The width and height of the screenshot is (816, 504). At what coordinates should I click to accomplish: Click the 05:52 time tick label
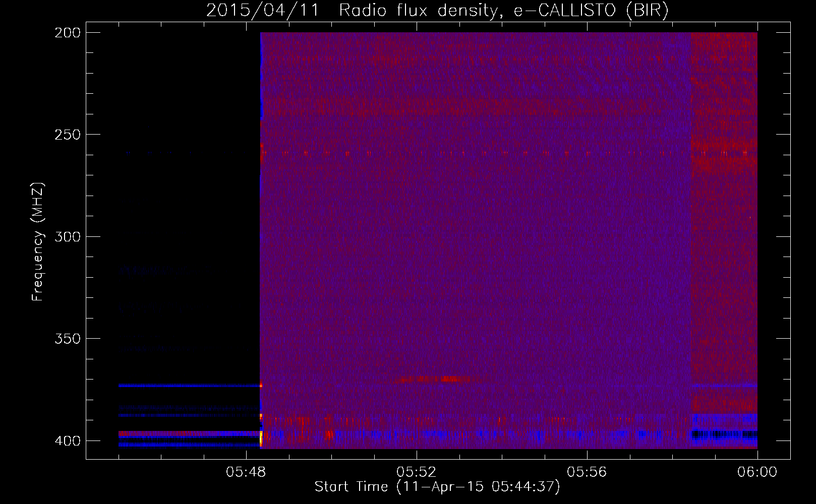tap(416, 472)
